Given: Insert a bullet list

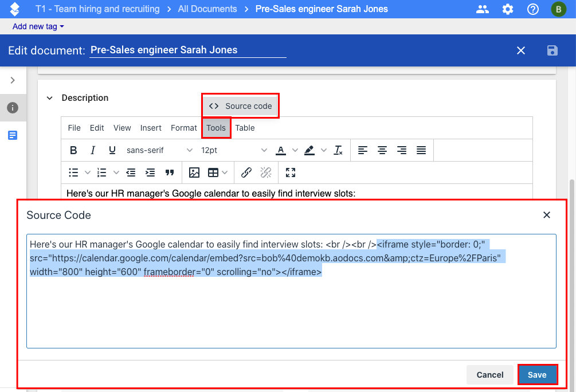Looking at the screenshot, I should pos(73,173).
